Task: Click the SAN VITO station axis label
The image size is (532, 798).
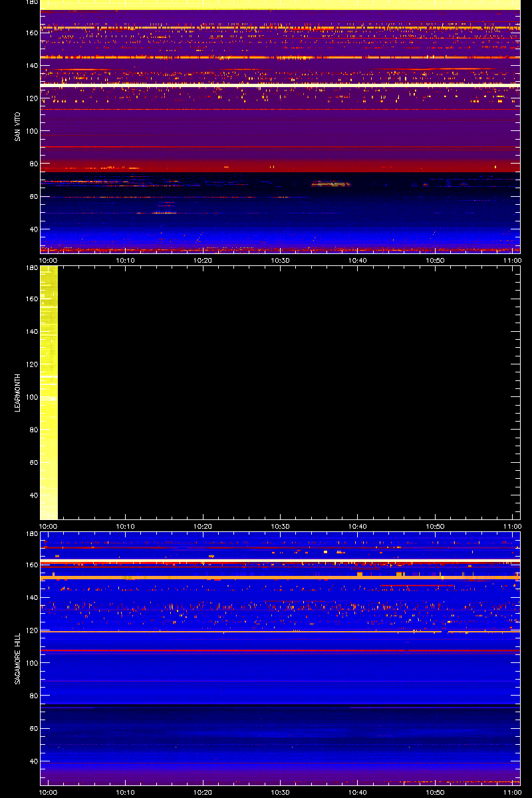Action: [x=17, y=126]
